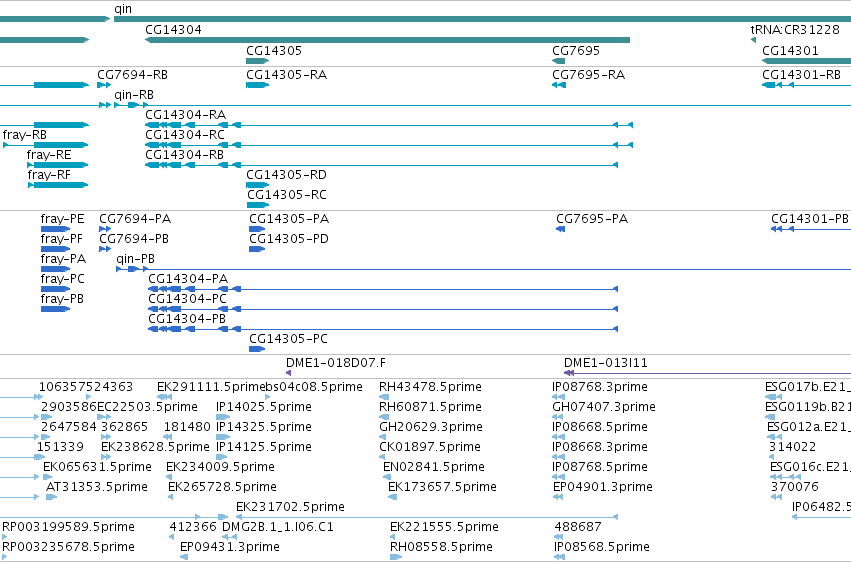Select the CG14304-RC transcript label
851x562 pixels.
pyautogui.click(x=185, y=135)
